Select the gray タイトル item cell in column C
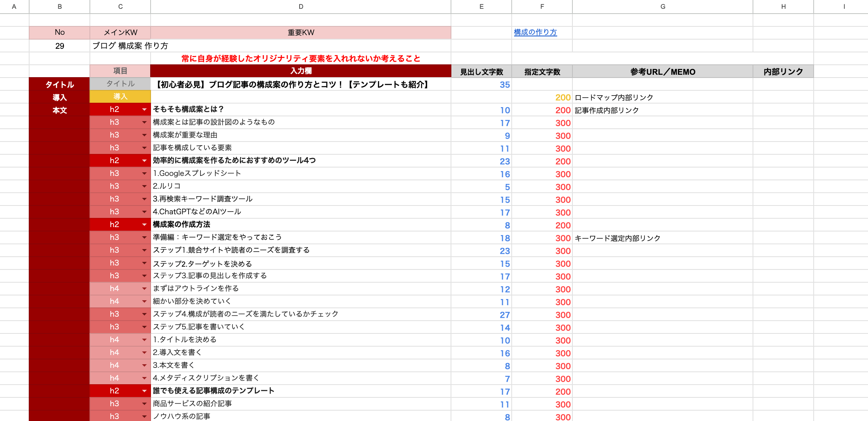The height and width of the screenshot is (421, 868). point(120,84)
